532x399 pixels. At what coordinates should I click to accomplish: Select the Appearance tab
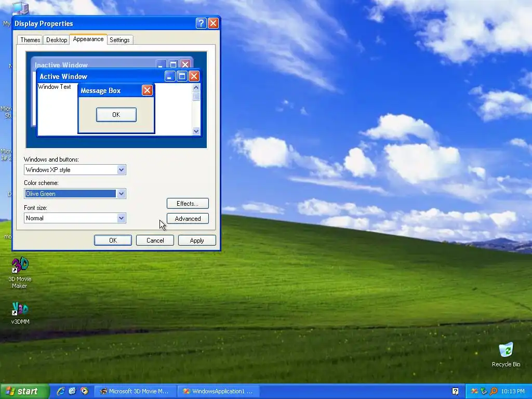pyautogui.click(x=88, y=39)
